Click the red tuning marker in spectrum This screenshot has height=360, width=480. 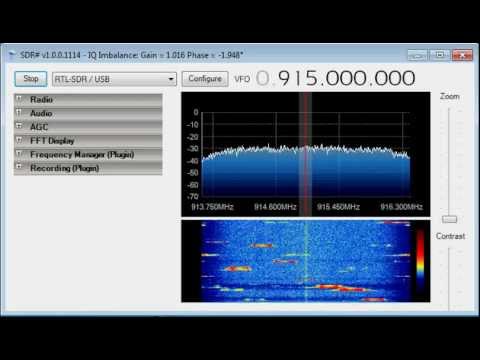(305, 154)
